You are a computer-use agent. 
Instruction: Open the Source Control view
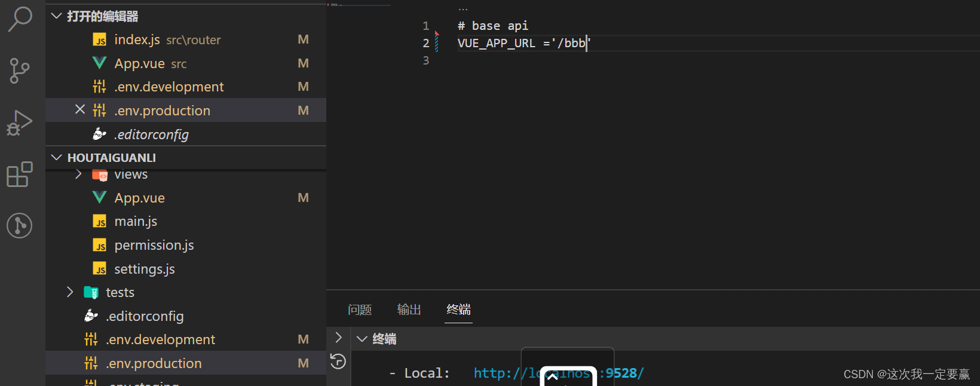coord(20,71)
